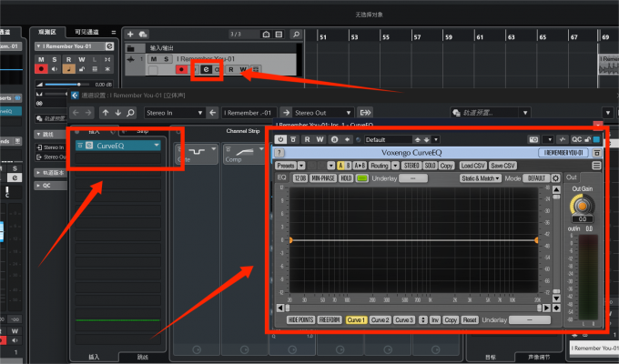Screen dimensions: 619x364
Task: Toggle inspector Mute M button
Action: pos(41,59)
